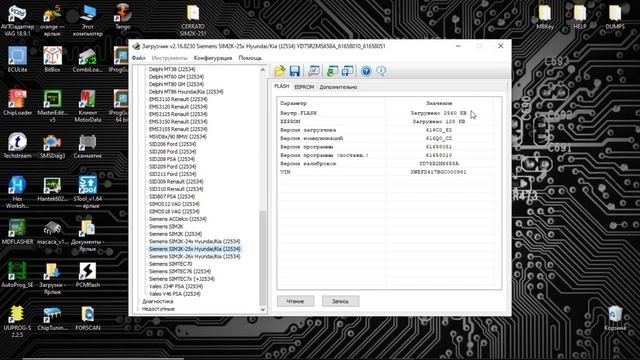Open Tango desktop shortcut

(x=122, y=16)
